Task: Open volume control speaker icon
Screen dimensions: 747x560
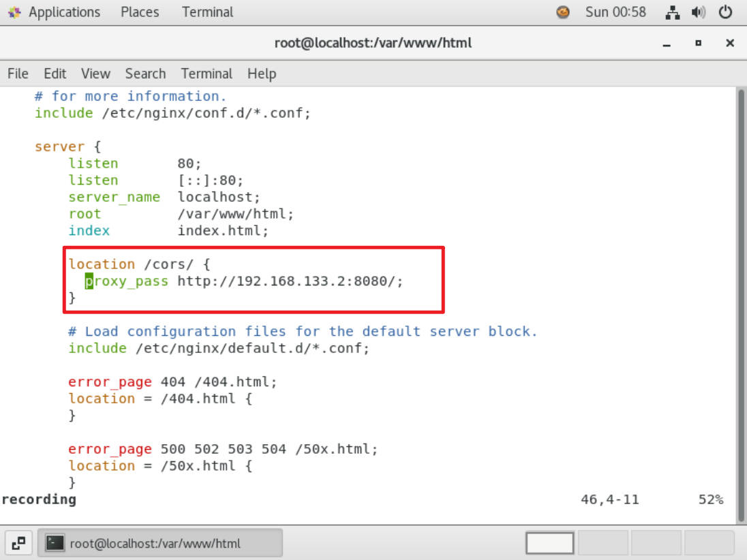Action: (x=699, y=12)
